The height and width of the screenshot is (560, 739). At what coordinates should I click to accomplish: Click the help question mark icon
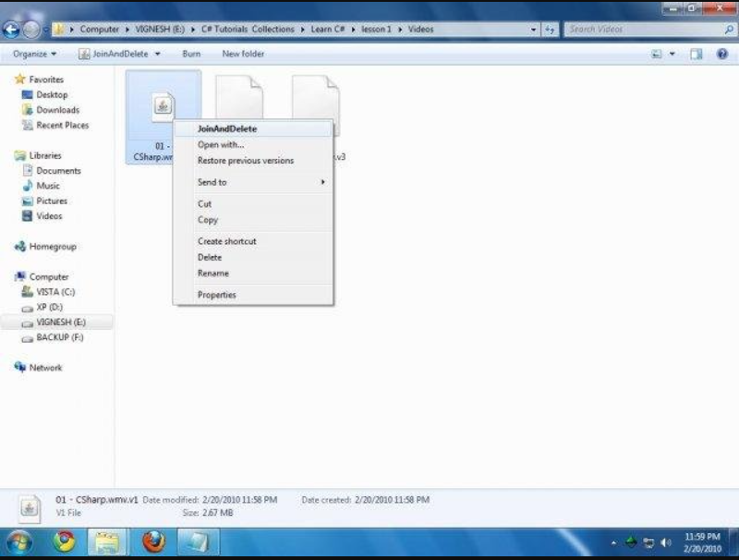point(721,55)
